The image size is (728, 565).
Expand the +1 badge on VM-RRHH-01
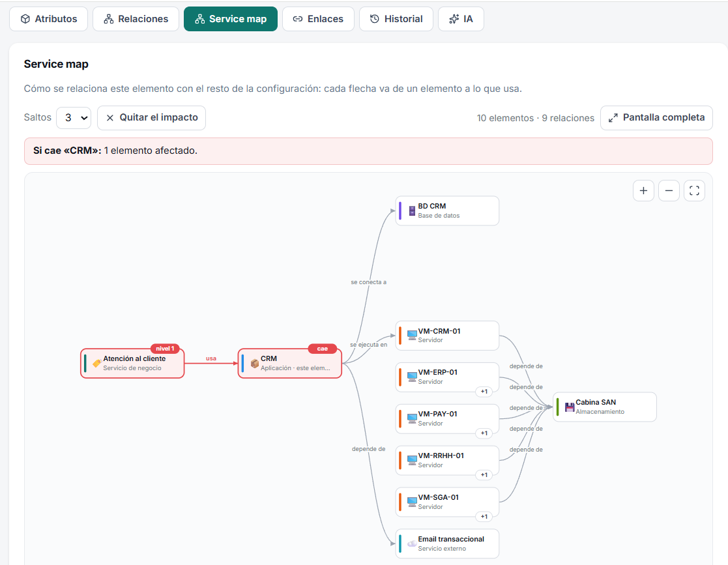point(484,475)
